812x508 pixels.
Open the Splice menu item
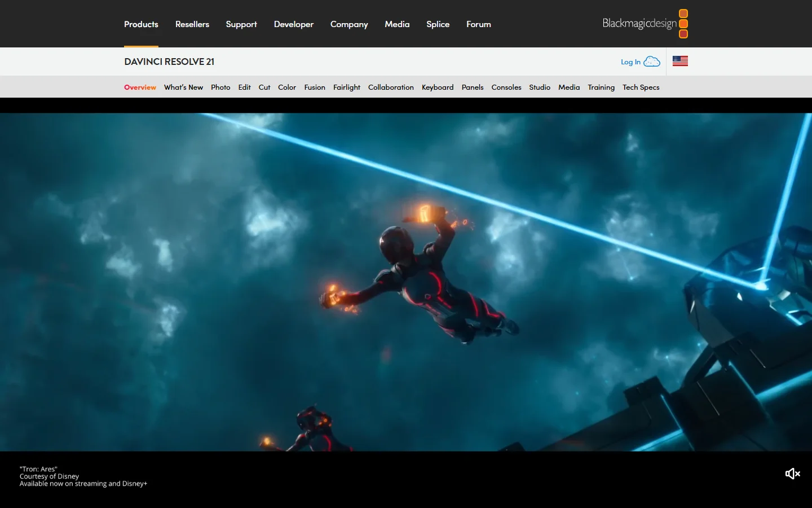pyautogui.click(x=438, y=24)
